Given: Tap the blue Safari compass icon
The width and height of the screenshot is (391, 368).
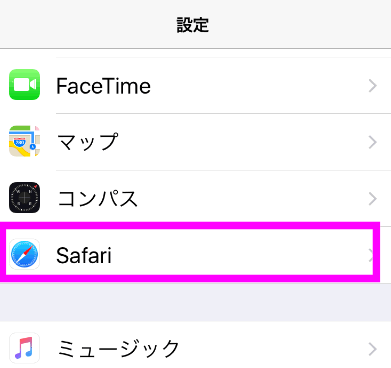Looking at the screenshot, I should coord(24,254).
